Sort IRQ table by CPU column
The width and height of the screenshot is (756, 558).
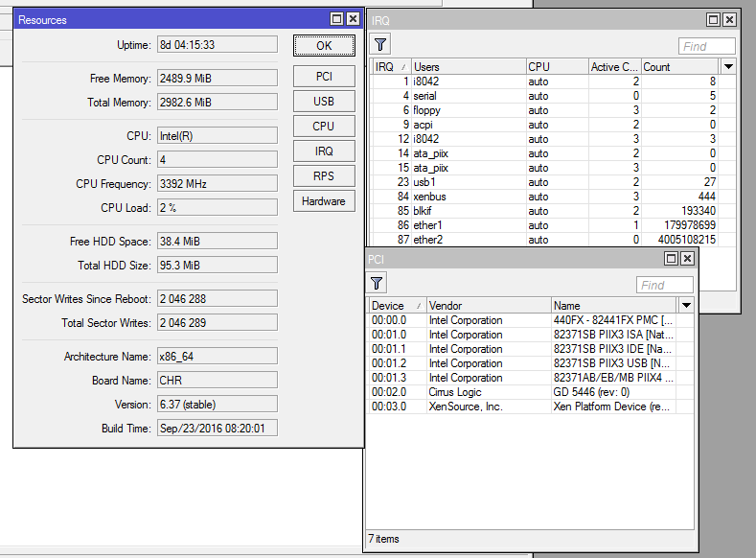tap(558, 66)
